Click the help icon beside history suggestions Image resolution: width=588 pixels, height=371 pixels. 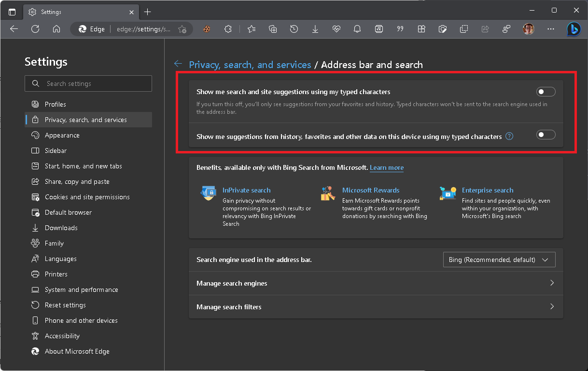click(509, 137)
